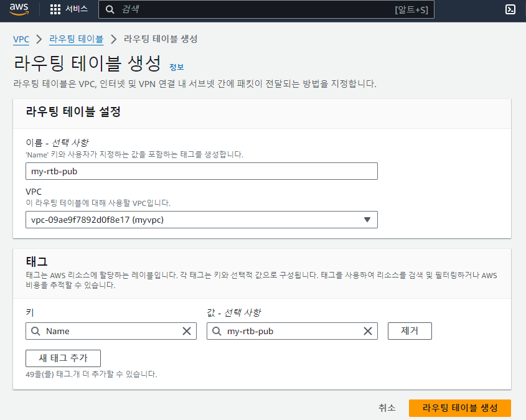Click the Name tag key field
The image size is (526, 420).
pyautogui.click(x=111, y=331)
